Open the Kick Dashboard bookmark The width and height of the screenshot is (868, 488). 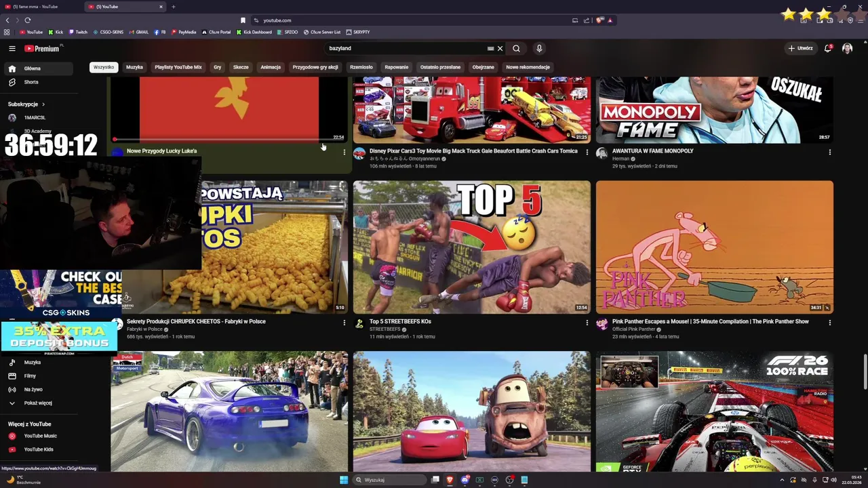coord(254,32)
